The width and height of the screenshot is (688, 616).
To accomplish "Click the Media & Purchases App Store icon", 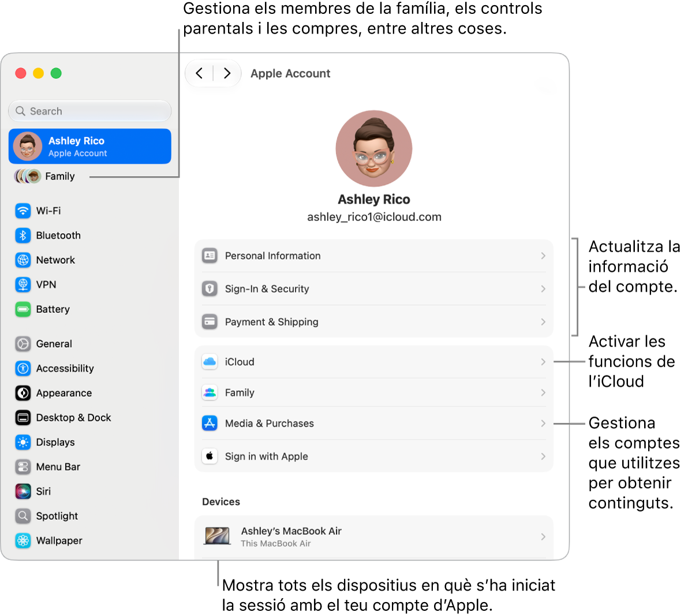I will click(210, 423).
